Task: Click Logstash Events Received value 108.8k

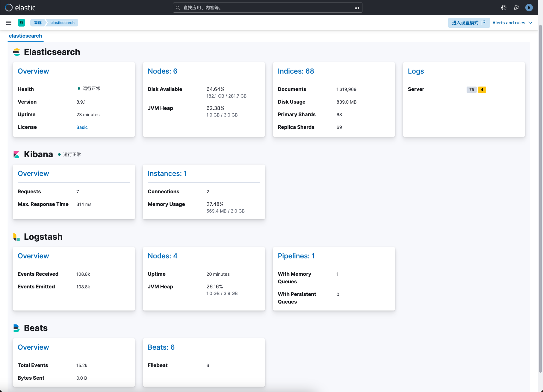Action: click(83, 274)
